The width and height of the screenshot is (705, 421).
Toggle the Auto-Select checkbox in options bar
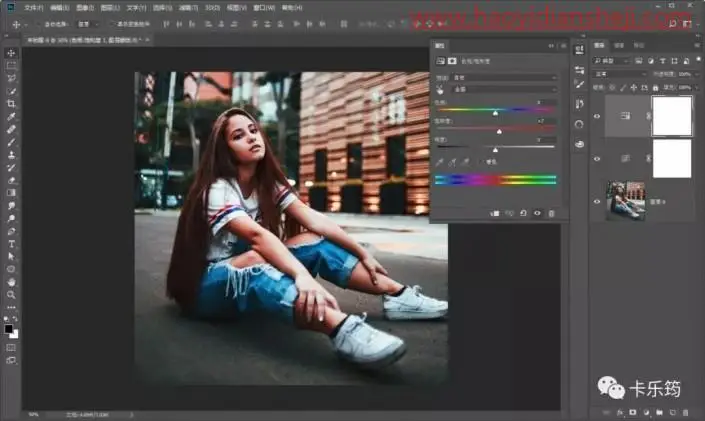40,24
